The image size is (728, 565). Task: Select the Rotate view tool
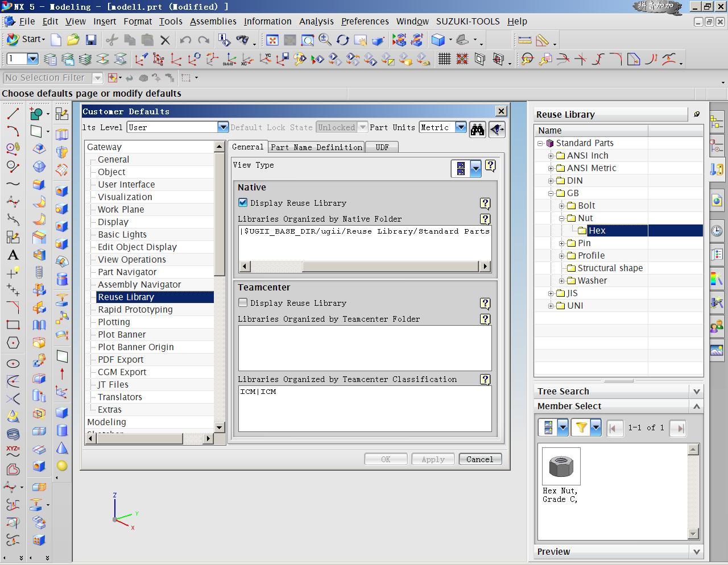(342, 40)
